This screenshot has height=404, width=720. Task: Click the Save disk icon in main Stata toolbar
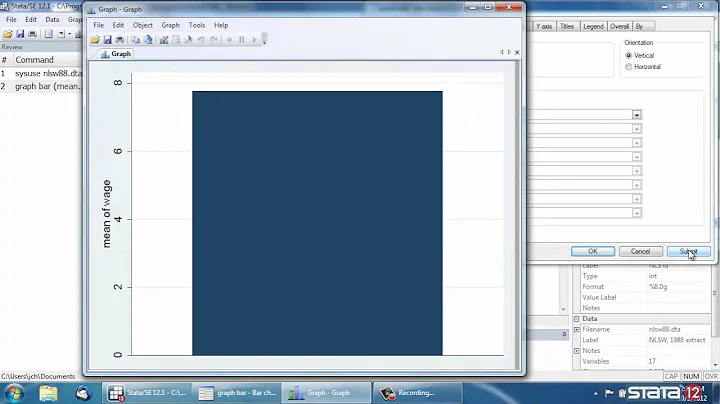[x=20, y=34]
